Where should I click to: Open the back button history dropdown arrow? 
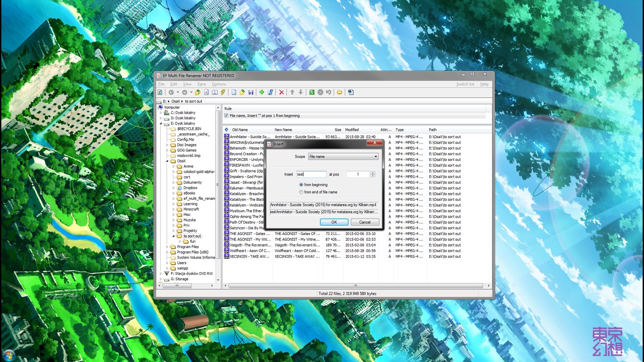click(178, 92)
